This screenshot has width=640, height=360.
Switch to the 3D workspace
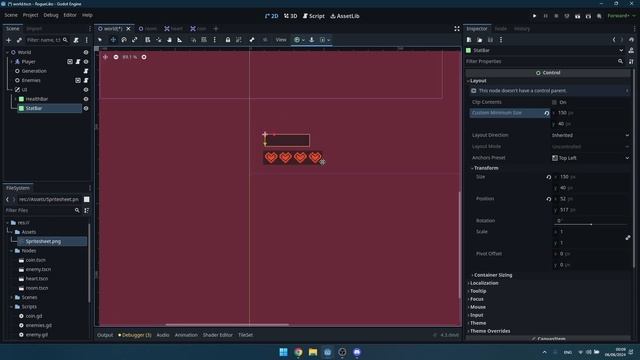click(x=290, y=16)
